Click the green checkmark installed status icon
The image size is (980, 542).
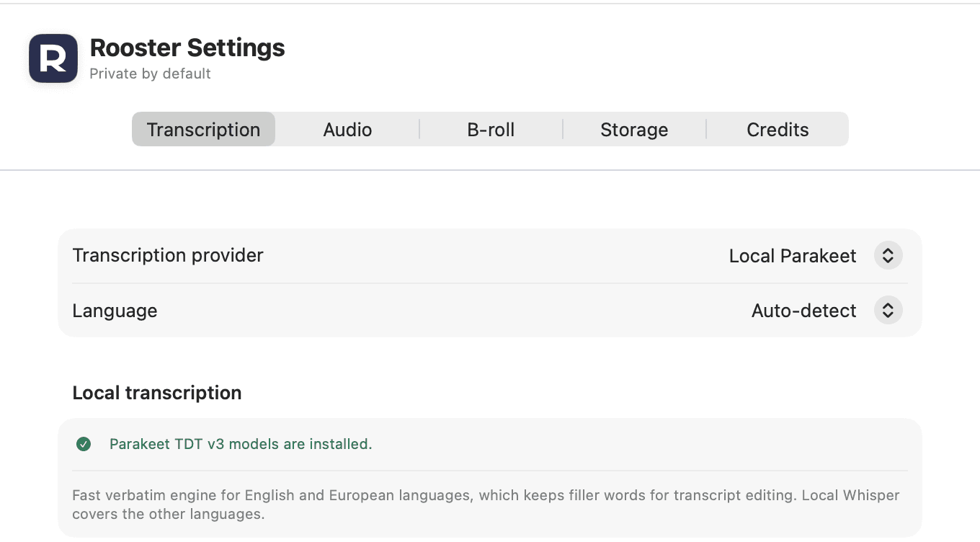[x=84, y=444]
